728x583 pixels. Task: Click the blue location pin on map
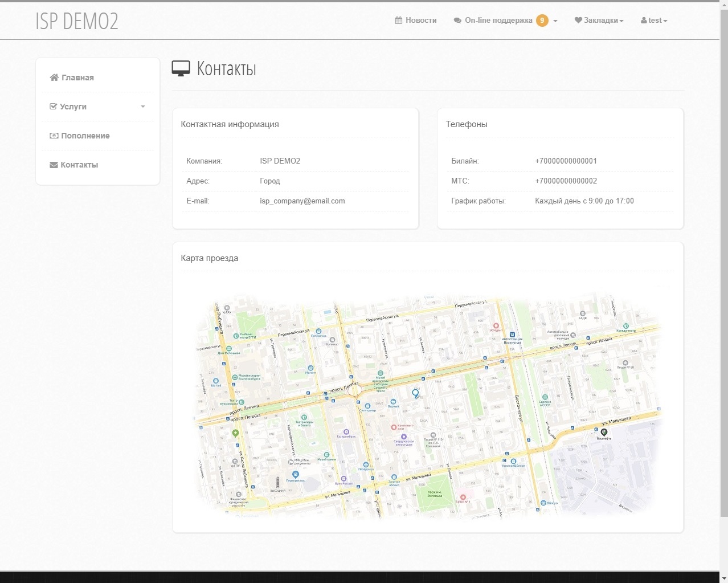pos(415,393)
